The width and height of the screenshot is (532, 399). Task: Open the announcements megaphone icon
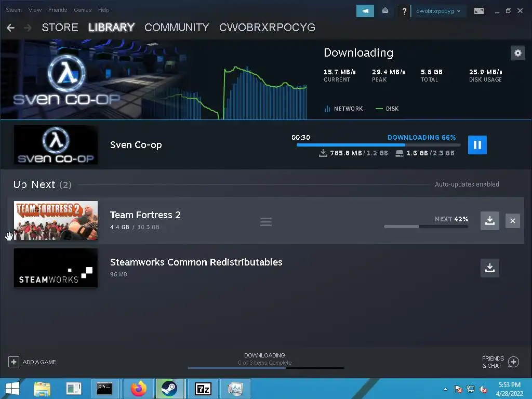pyautogui.click(x=365, y=11)
